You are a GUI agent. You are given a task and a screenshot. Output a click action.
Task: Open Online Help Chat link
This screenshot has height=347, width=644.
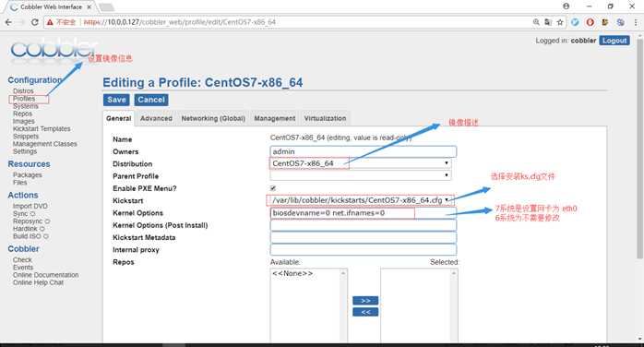tap(38, 282)
